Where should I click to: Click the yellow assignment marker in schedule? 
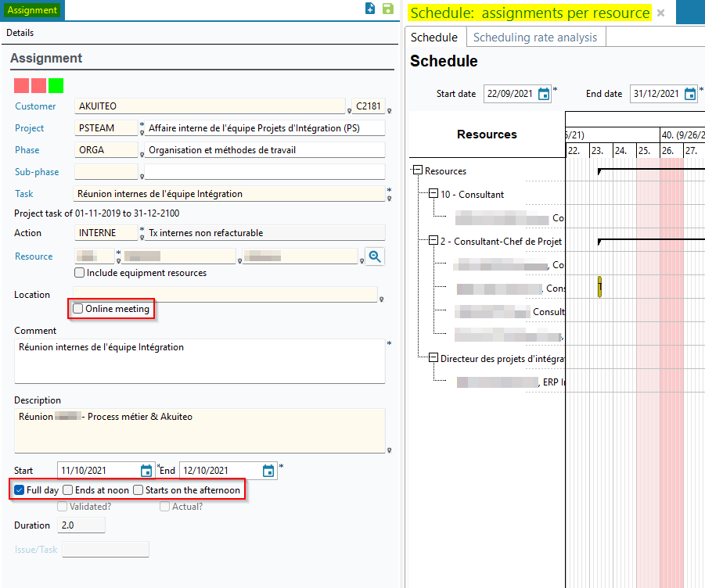(x=599, y=287)
